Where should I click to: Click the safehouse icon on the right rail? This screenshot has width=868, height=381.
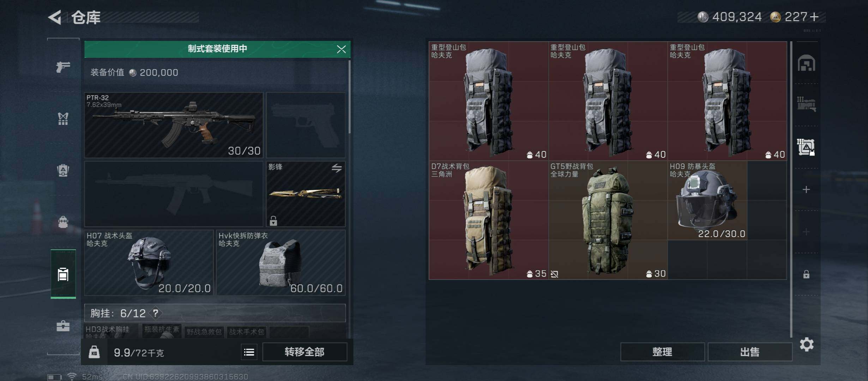point(806,63)
